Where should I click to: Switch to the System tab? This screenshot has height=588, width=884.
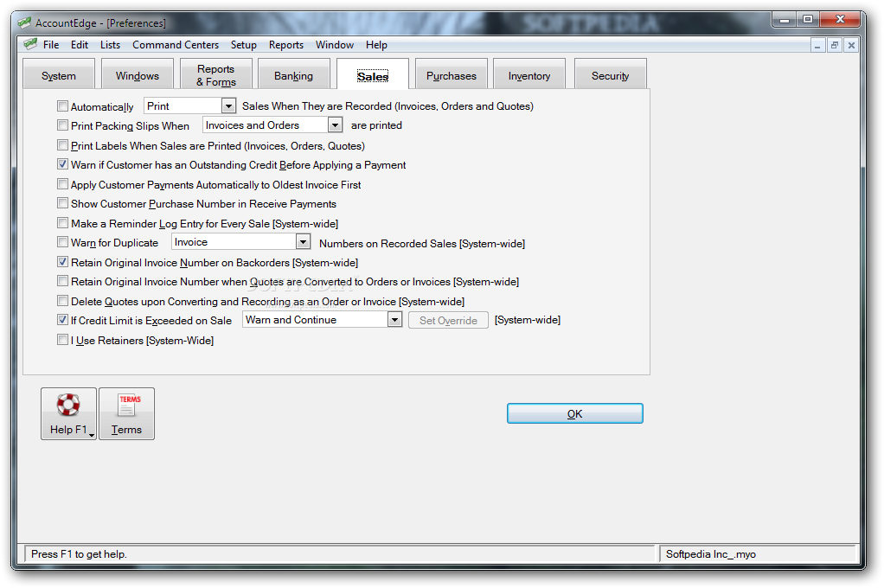[59, 75]
